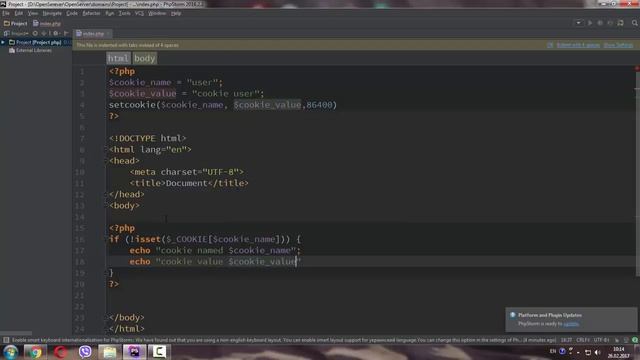Open the File Explorer taskbar icon
The height and width of the screenshot is (360, 640).
coord(109,352)
